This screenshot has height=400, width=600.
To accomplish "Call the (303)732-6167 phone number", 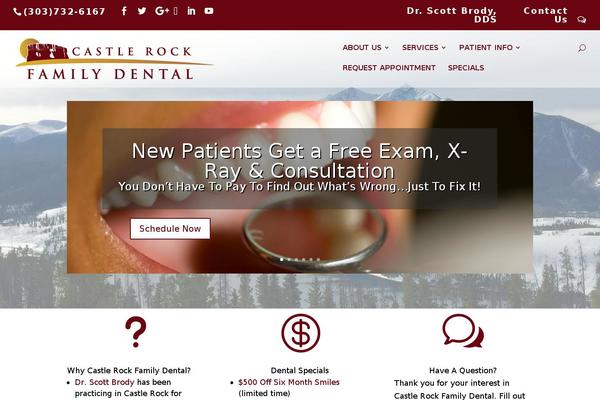I will [x=60, y=11].
